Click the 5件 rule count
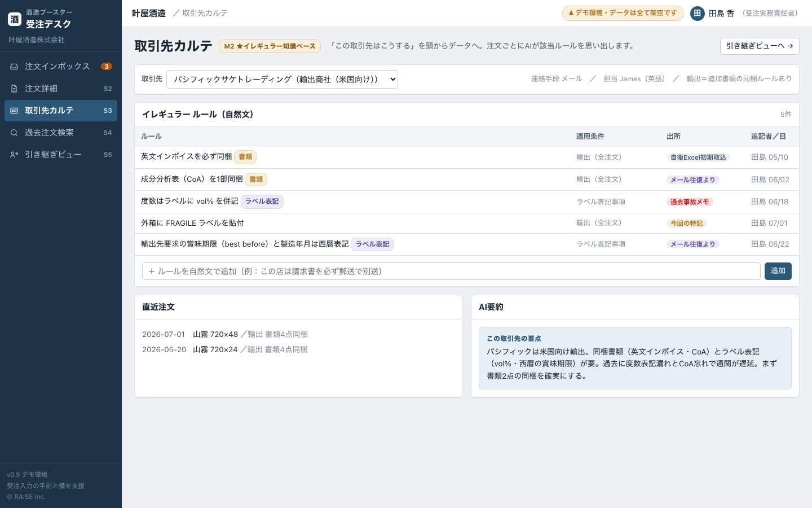The width and height of the screenshot is (812, 508). coord(785,115)
